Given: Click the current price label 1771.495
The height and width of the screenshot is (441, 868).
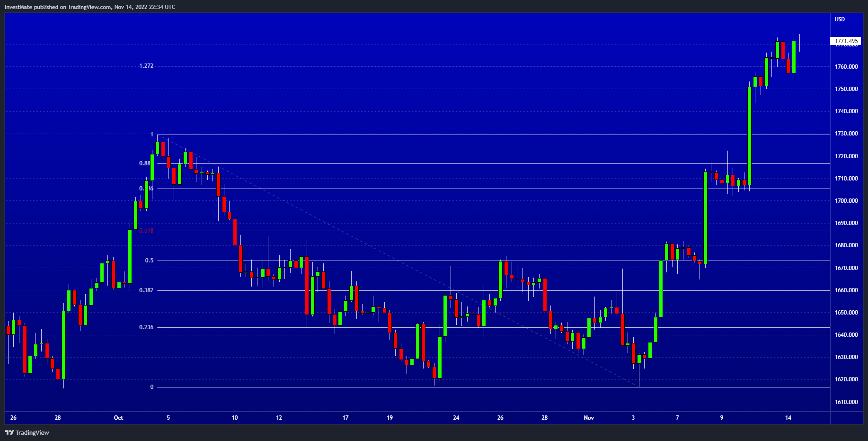Looking at the screenshot, I should click(846, 41).
